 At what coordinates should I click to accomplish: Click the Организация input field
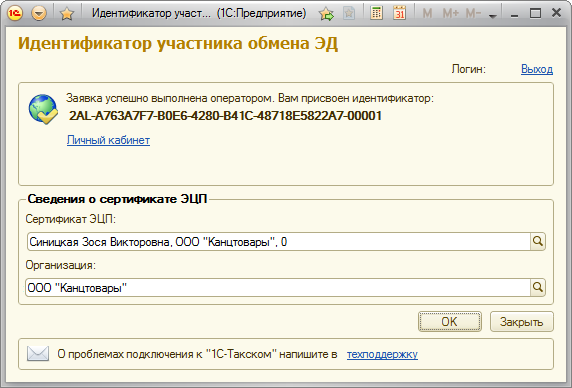click(x=278, y=287)
